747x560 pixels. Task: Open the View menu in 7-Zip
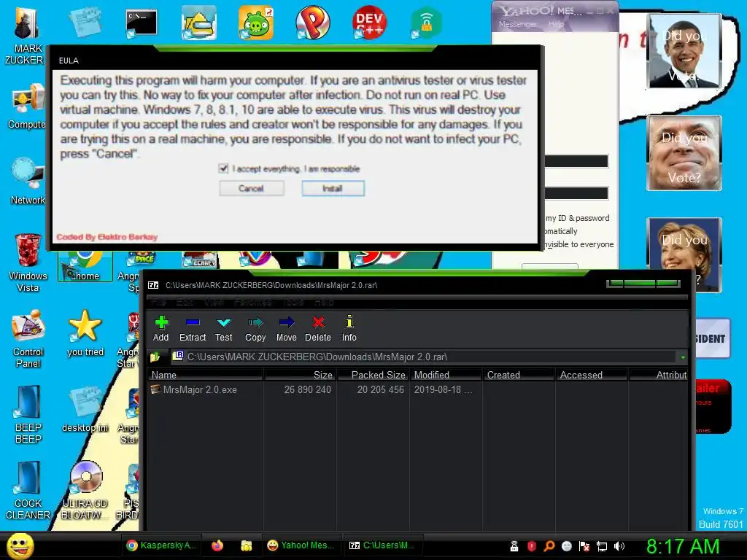214,302
